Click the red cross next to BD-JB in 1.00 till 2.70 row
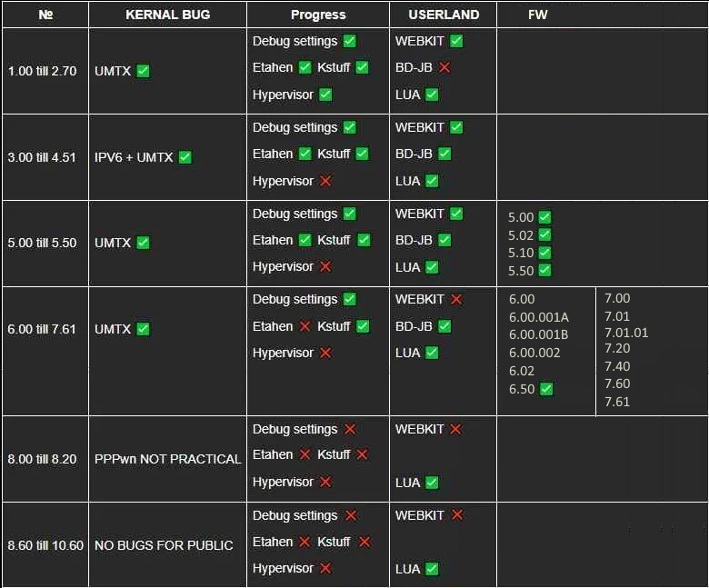 click(x=444, y=67)
